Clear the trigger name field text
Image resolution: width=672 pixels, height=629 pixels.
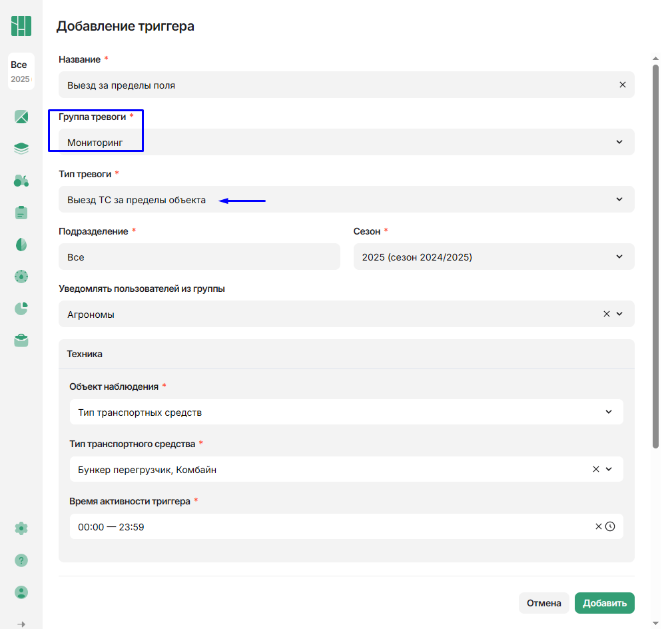coord(622,85)
